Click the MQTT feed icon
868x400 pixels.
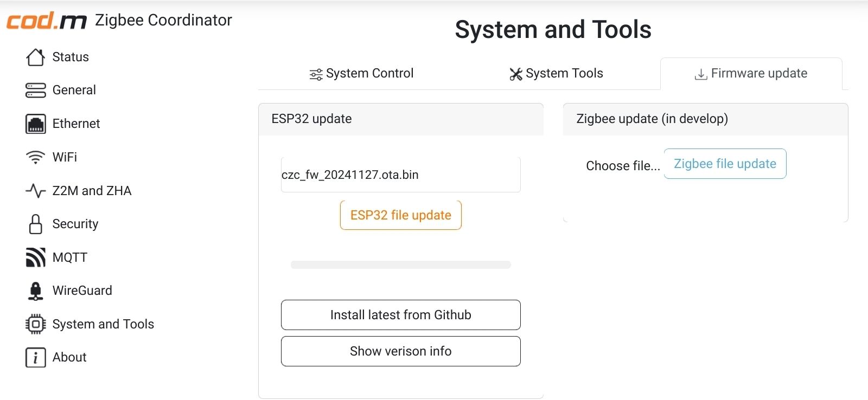[35, 257]
